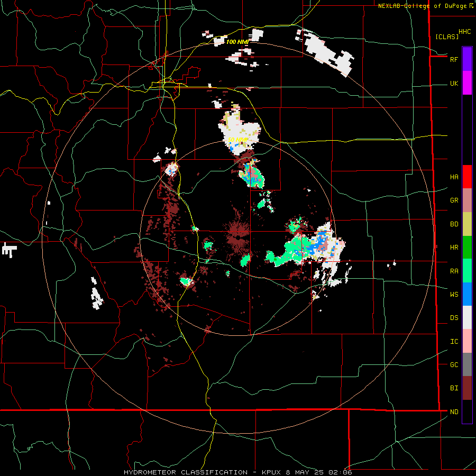Click the GR legend label
The image size is (476, 476).
pyautogui.click(x=454, y=200)
